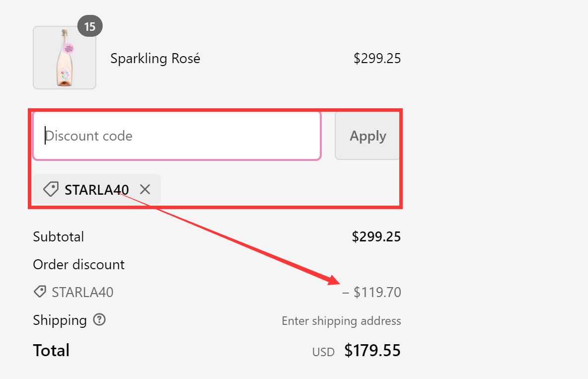Open the Shipping help question mark icon
588x379 pixels.
[99, 320]
